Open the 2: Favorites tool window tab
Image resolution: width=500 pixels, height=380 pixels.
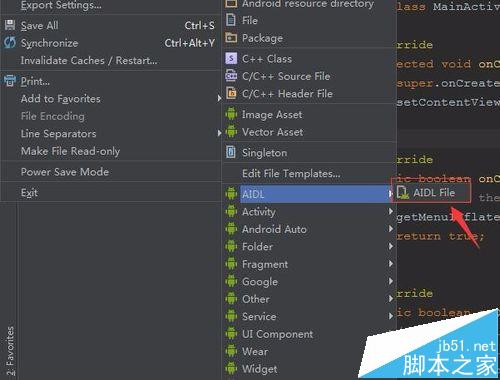10,351
